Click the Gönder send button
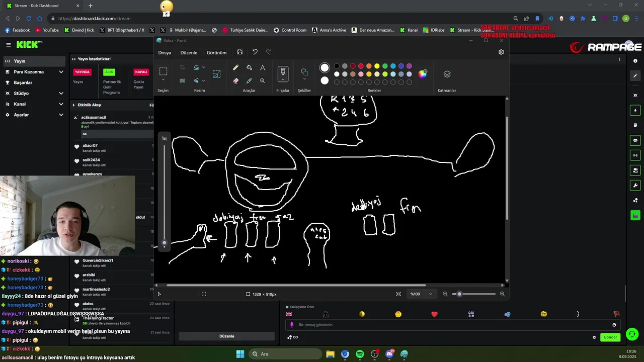The image size is (644, 362). 610,337
